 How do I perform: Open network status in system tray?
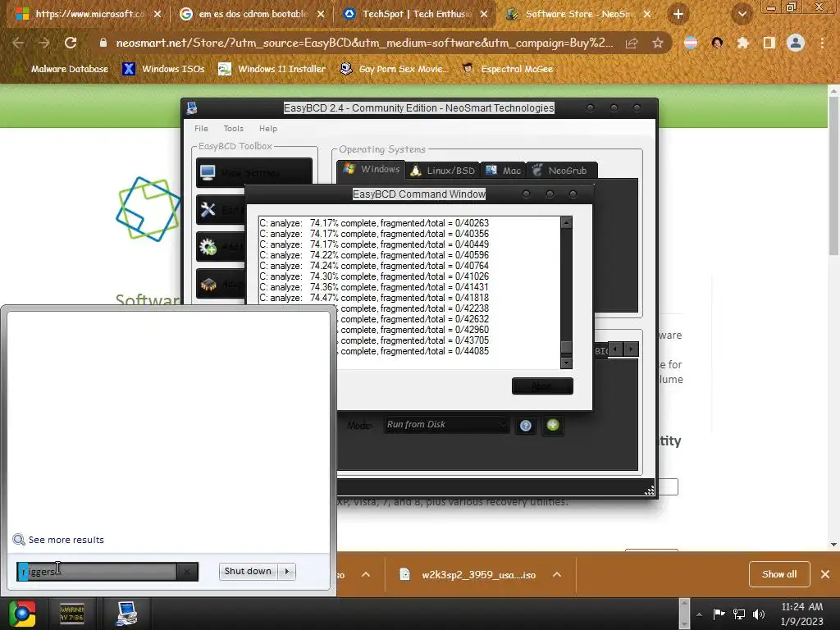click(x=739, y=614)
